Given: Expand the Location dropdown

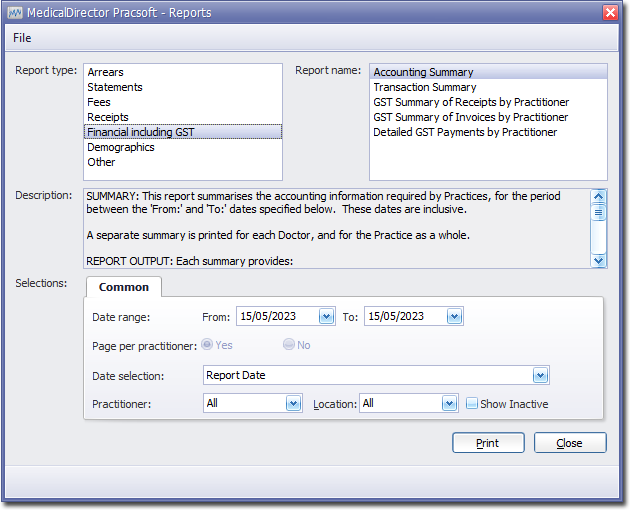Looking at the screenshot, I should coord(449,404).
